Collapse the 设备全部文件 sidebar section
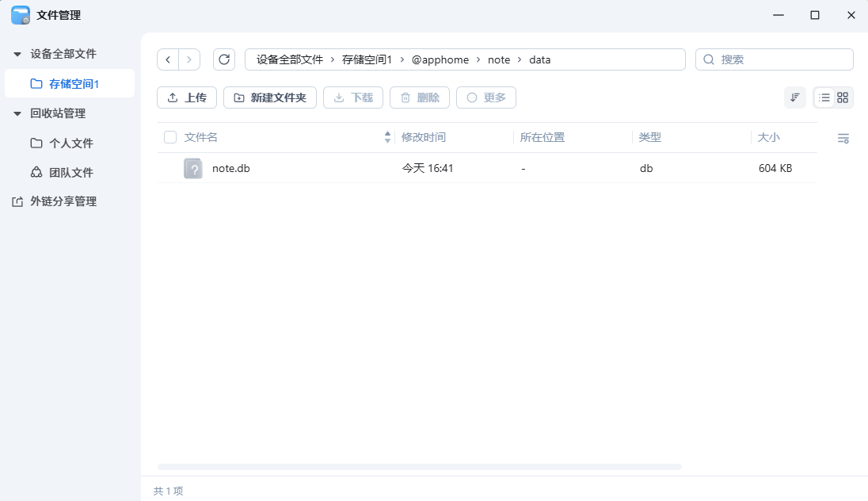The image size is (868, 501). (x=17, y=53)
